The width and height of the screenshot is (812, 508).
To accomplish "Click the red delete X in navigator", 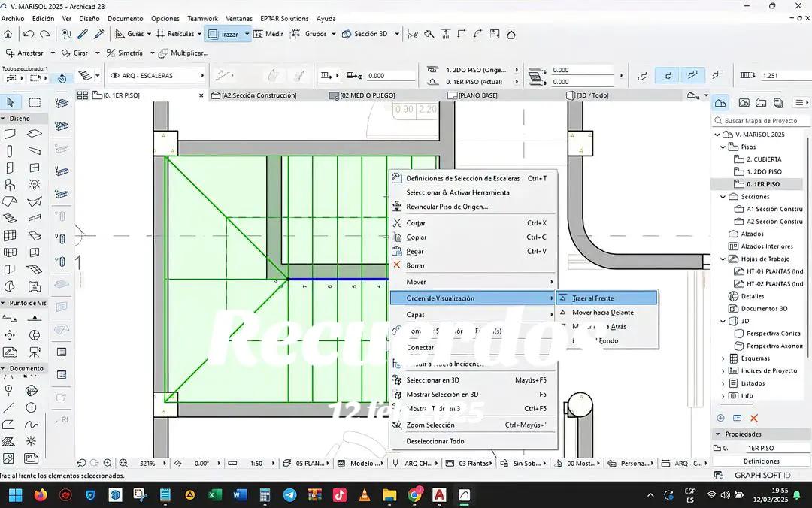I will click(754, 418).
